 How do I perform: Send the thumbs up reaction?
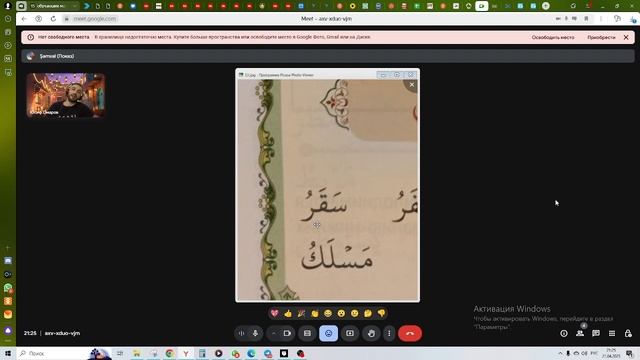click(288, 313)
